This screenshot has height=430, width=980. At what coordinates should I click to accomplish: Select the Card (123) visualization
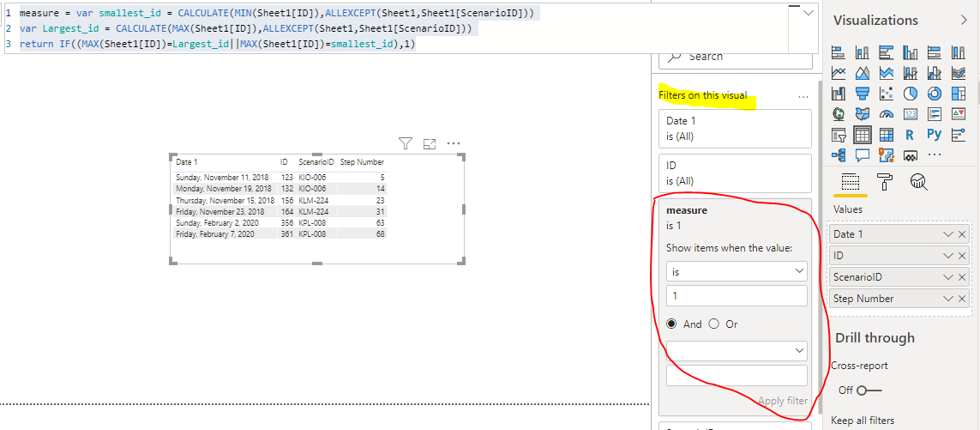point(911,114)
